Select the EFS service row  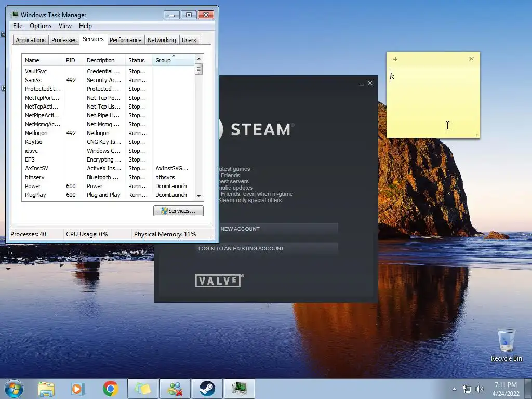point(108,159)
